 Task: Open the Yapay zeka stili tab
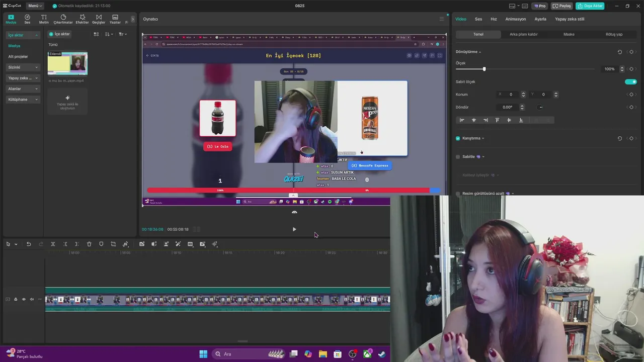(570, 19)
